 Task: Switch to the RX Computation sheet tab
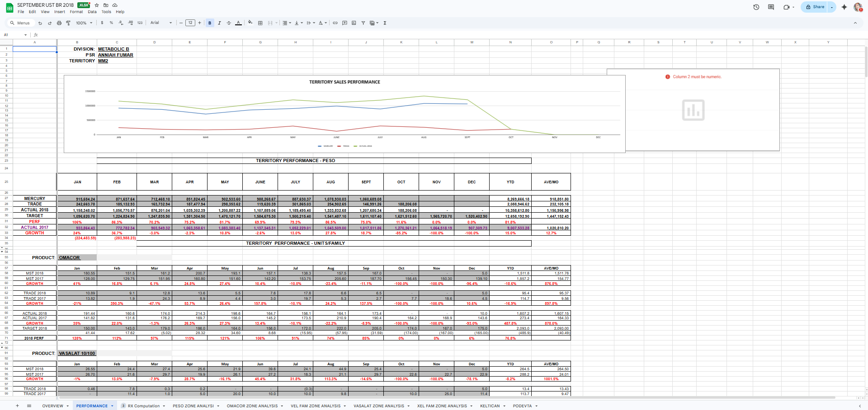pyautogui.click(x=144, y=406)
